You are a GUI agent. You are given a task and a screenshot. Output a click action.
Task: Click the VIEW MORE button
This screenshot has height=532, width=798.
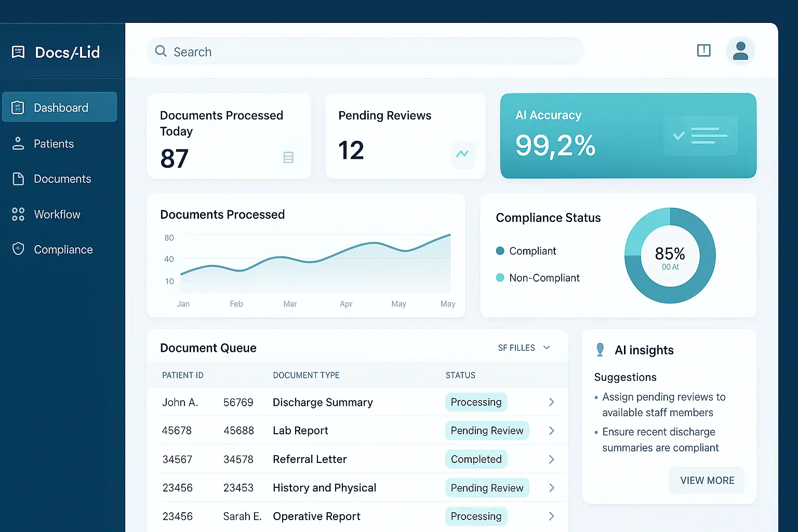click(707, 480)
